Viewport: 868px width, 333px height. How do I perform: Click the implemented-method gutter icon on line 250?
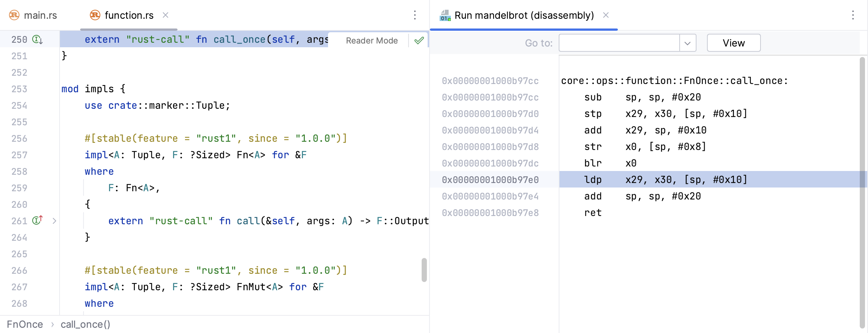pyautogui.click(x=37, y=39)
